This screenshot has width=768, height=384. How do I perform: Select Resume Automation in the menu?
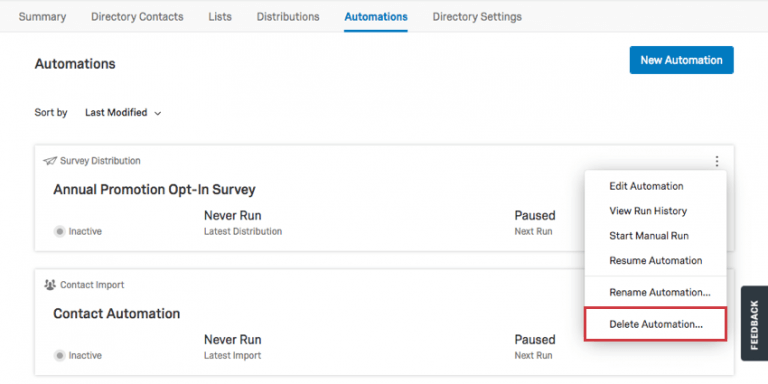(655, 261)
